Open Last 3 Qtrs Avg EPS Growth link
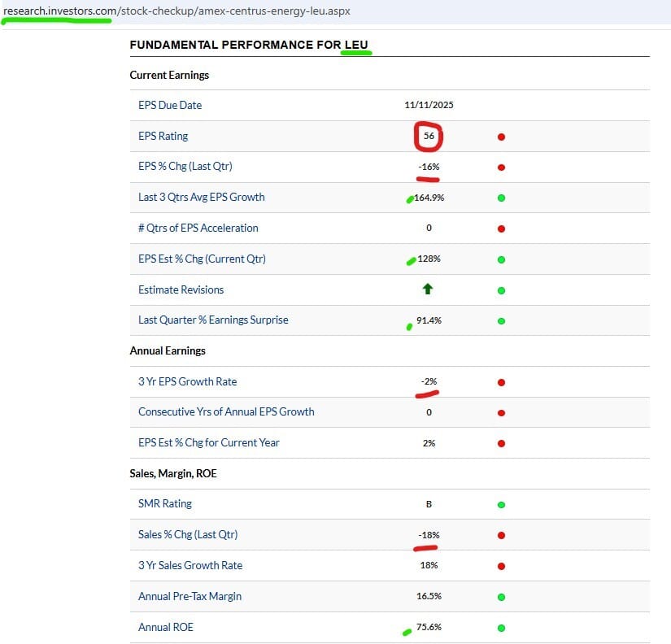 202,198
